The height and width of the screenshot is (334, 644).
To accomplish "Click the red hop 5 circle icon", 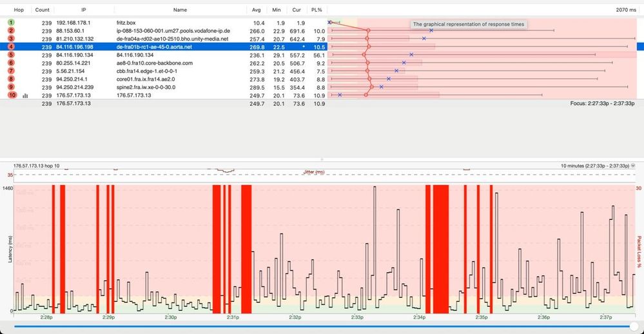I will tap(11, 55).
